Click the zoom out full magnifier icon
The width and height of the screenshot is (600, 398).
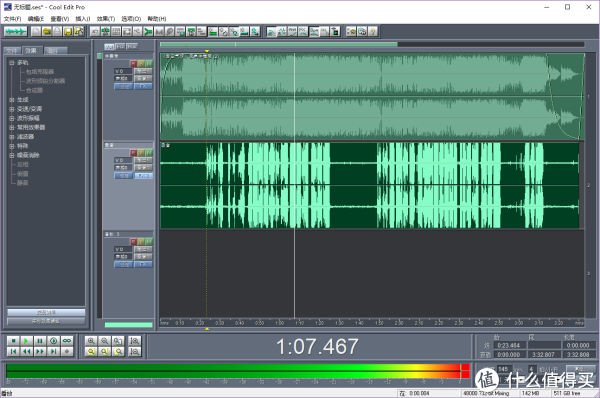point(118,341)
